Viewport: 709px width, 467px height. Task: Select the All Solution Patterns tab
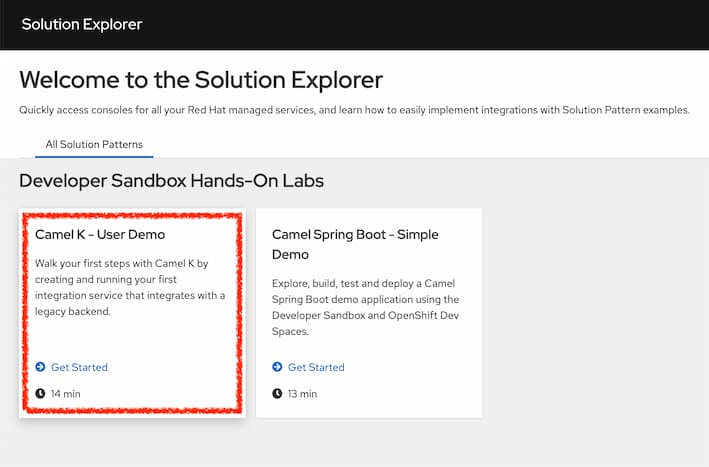click(x=94, y=145)
